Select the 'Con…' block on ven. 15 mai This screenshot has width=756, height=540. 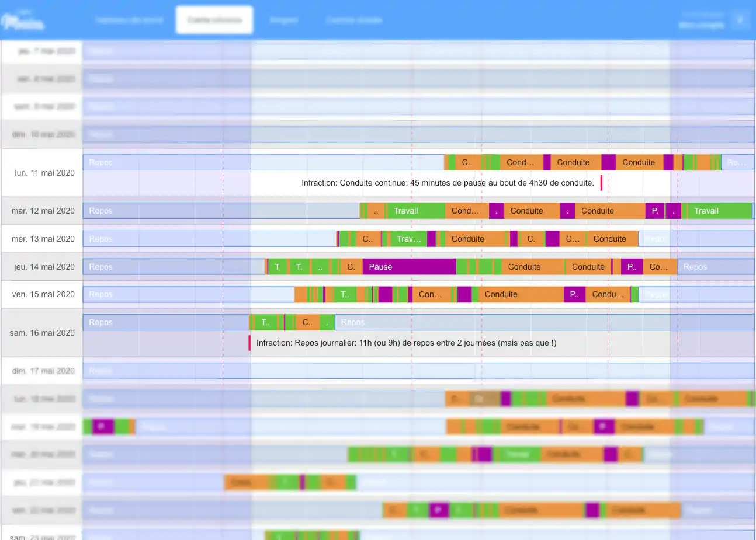pos(431,294)
